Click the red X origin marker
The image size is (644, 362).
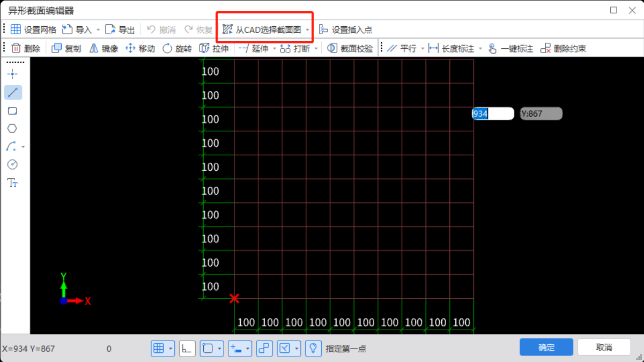(x=234, y=298)
